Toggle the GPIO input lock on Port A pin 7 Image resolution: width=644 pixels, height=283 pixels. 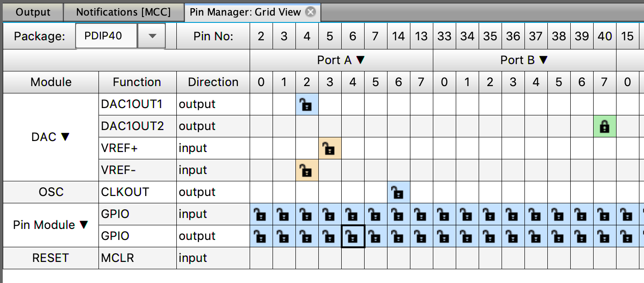[421, 214]
